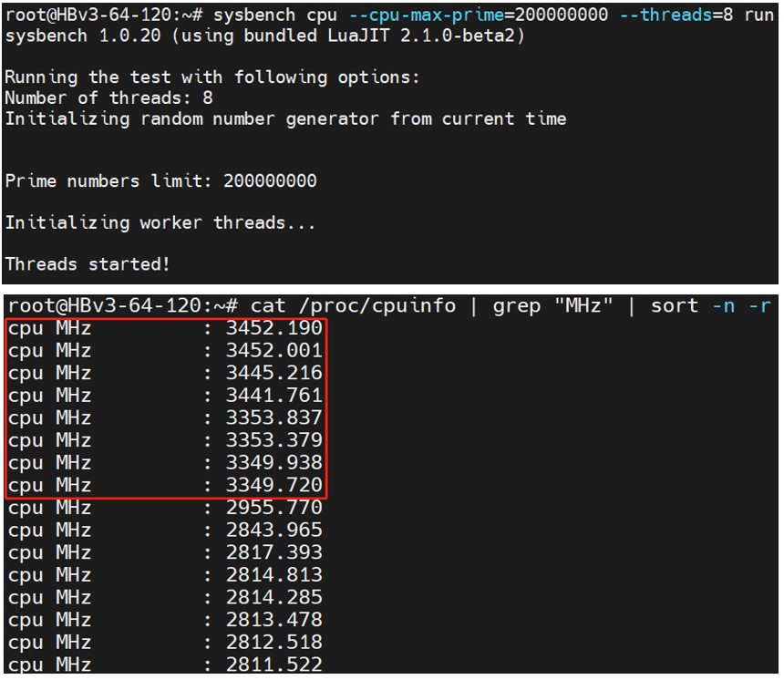The height and width of the screenshot is (680, 784).
Task: Select the cpu MHz value 3349.938
Action: pos(274,463)
